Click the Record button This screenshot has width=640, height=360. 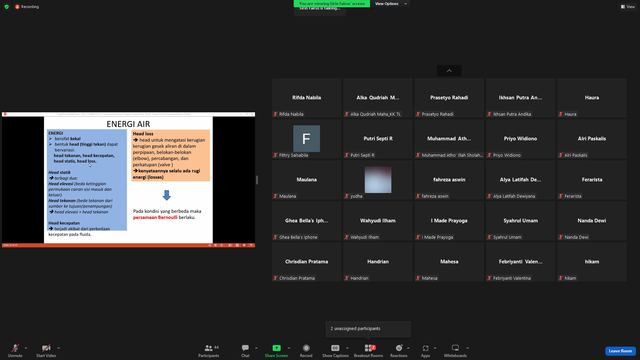point(306,350)
